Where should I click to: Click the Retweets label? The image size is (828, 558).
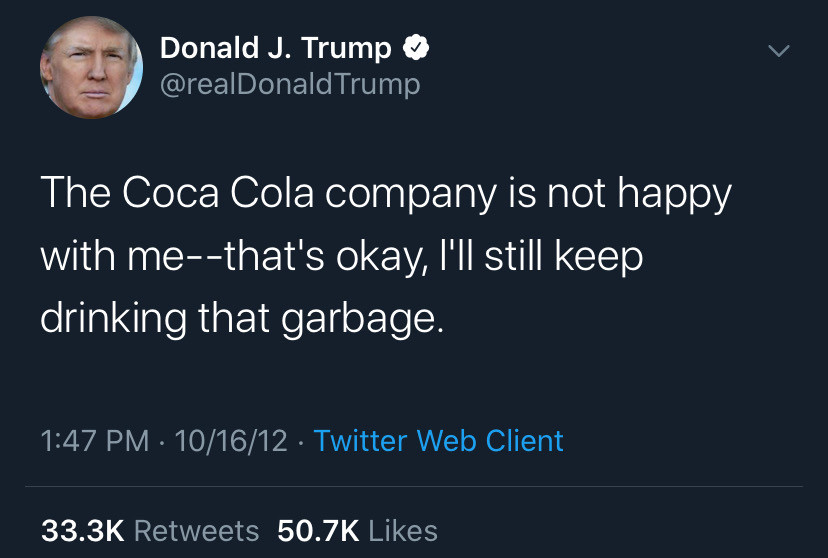(196, 530)
